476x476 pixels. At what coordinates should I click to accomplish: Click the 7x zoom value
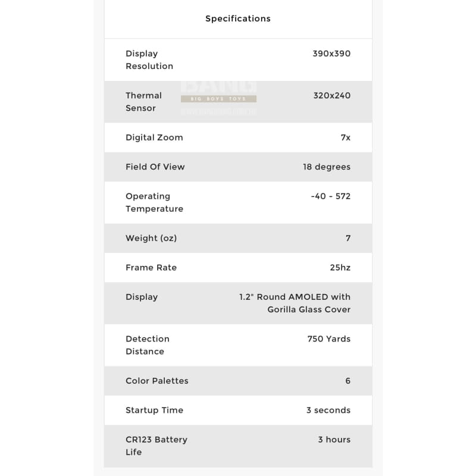click(x=346, y=137)
